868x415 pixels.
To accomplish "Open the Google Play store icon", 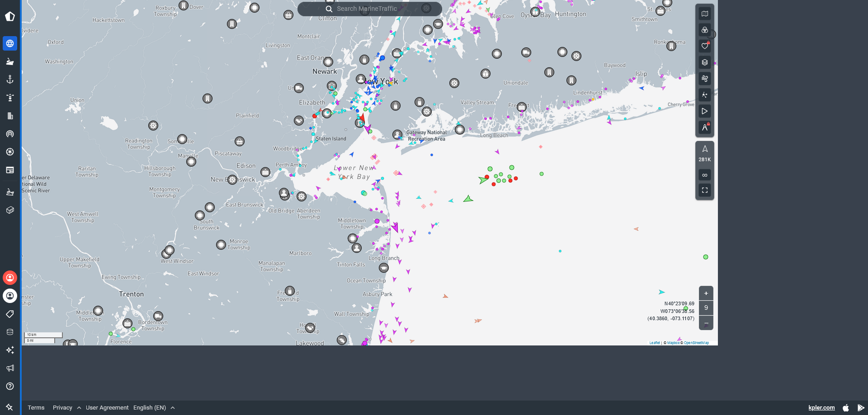I will (x=861, y=407).
